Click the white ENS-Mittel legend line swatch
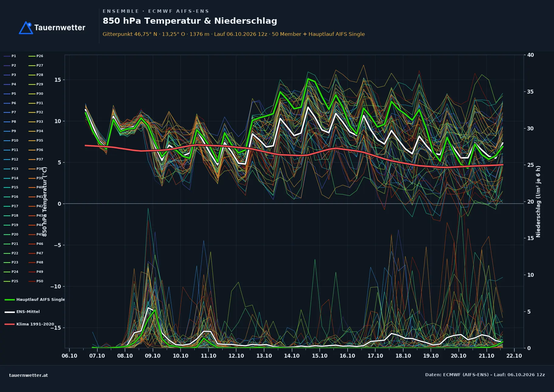The height and width of the screenshot is (392, 554). click(x=10, y=312)
